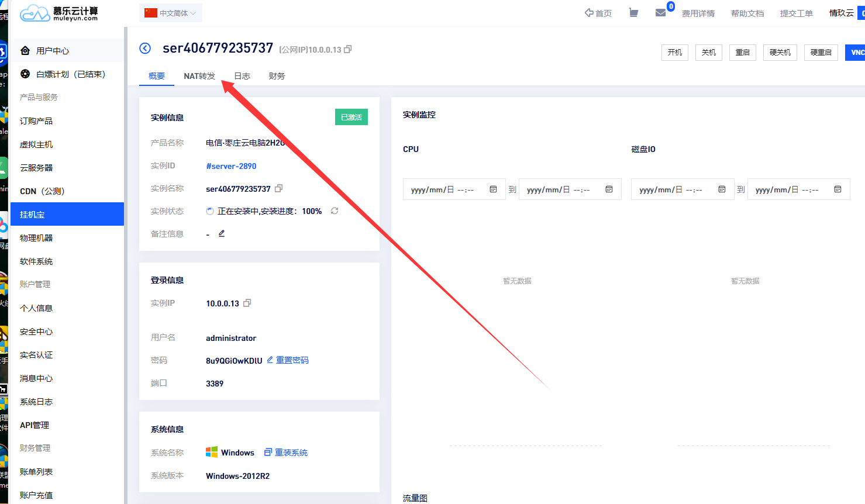Open the disk IO end date calendar picker

(x=838, y=189)
